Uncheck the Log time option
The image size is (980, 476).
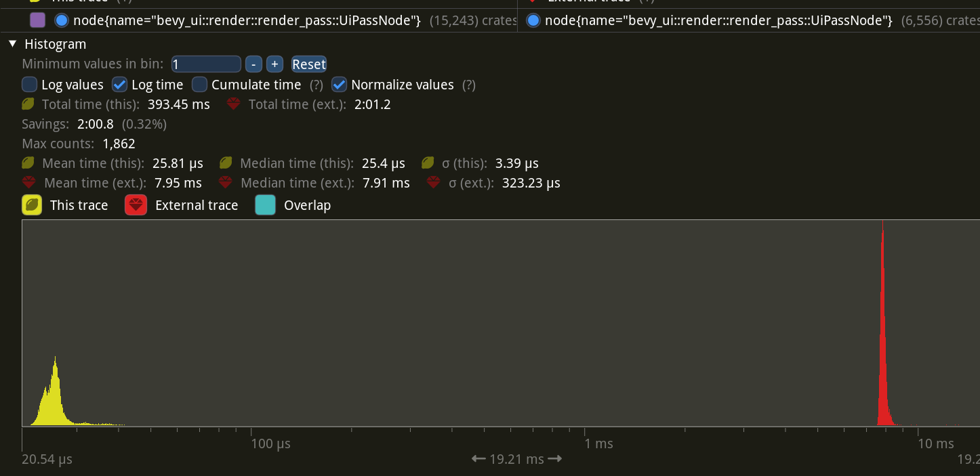coord(120,85)
